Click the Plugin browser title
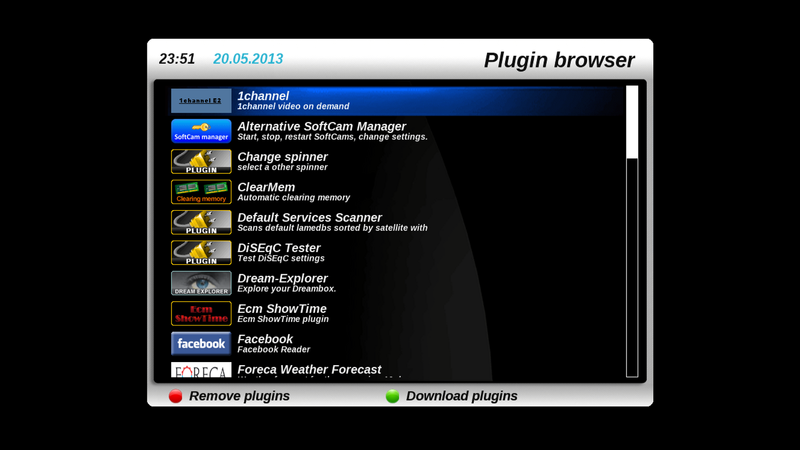 [559, 60]
